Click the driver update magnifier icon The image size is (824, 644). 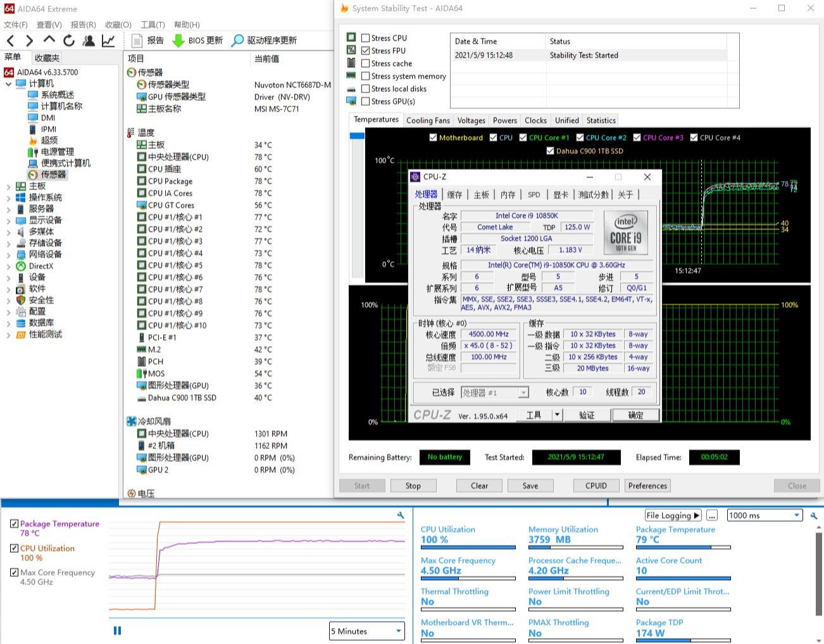point(237,40)
